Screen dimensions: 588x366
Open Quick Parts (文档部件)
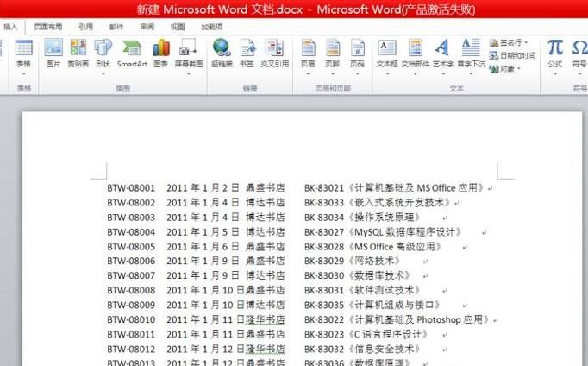tap(416, 56)
